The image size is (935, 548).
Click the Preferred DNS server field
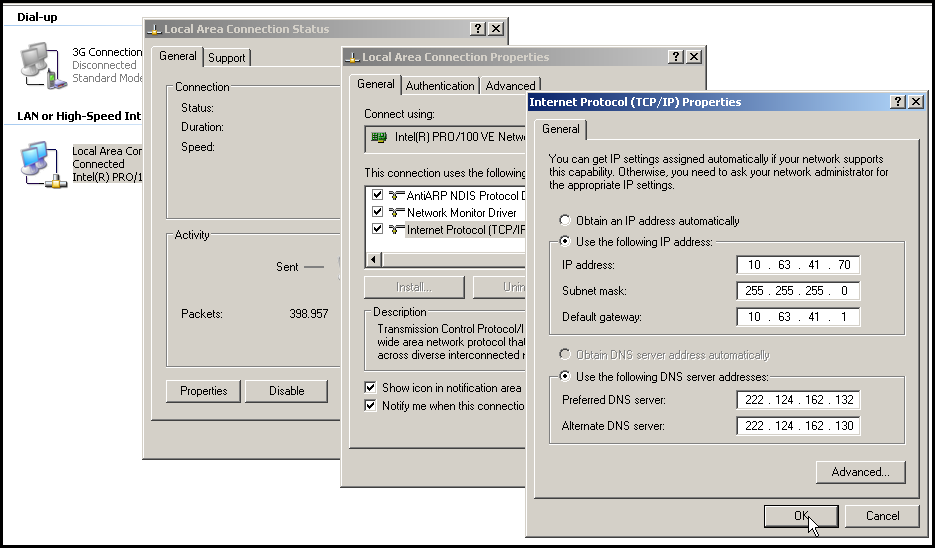798,400
